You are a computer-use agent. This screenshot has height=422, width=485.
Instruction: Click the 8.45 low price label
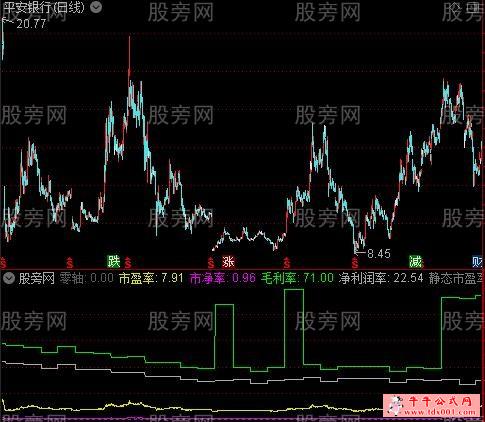pos(379,254)
